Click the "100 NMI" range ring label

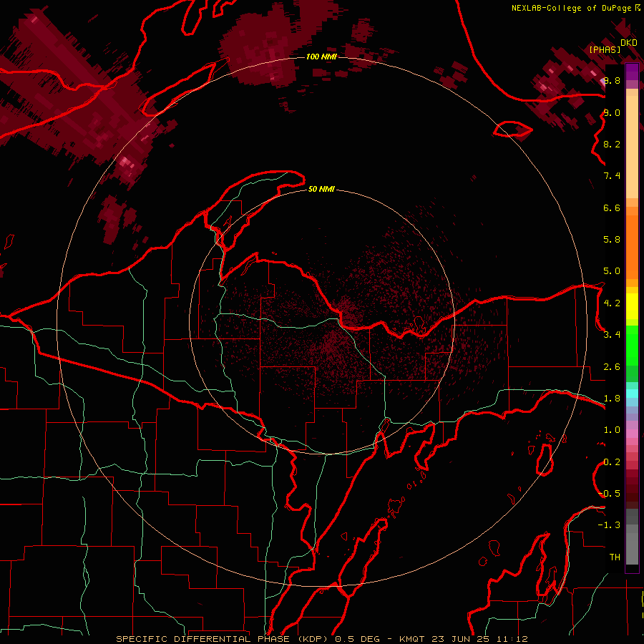(x=321, y=57)
